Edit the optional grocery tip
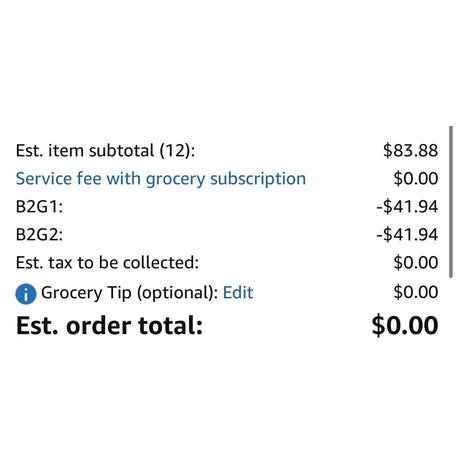465x465 pixels. [x=238, y=293]
